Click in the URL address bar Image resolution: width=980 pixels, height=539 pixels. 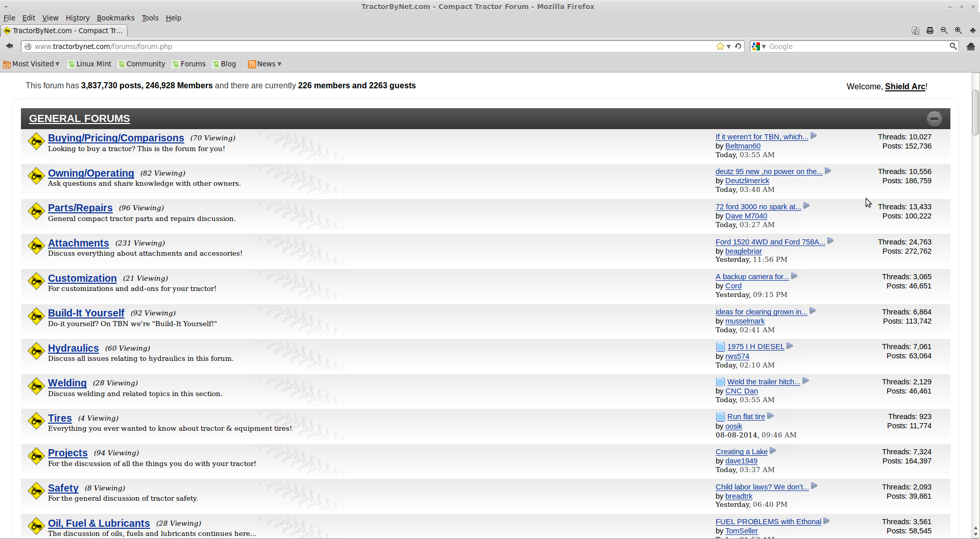pos(357,46)
